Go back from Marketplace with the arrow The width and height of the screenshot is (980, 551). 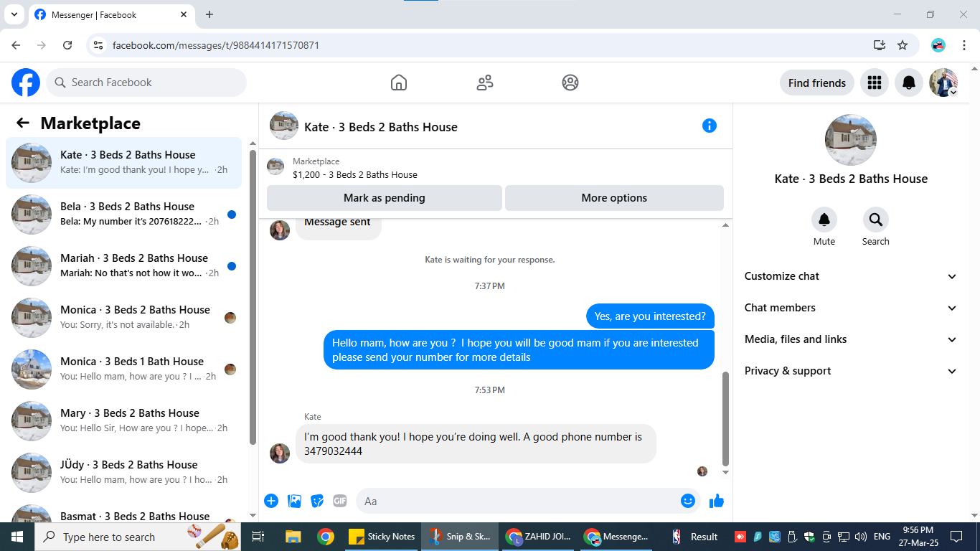click(23, 123)
